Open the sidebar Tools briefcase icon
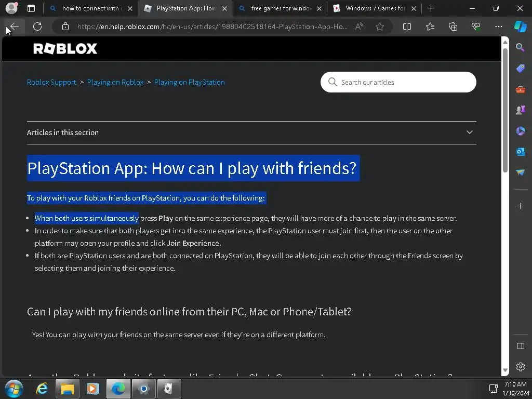Screen dimensions: 532x399 pyautogui.click(x=520, y=89)
